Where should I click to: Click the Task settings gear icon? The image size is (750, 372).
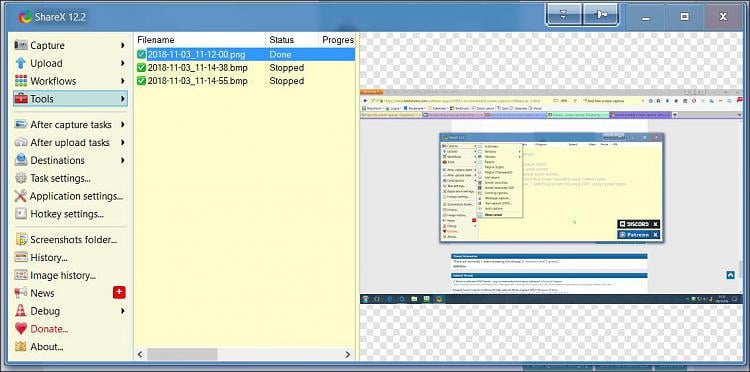pyautogui.click(x=21, y=178)
